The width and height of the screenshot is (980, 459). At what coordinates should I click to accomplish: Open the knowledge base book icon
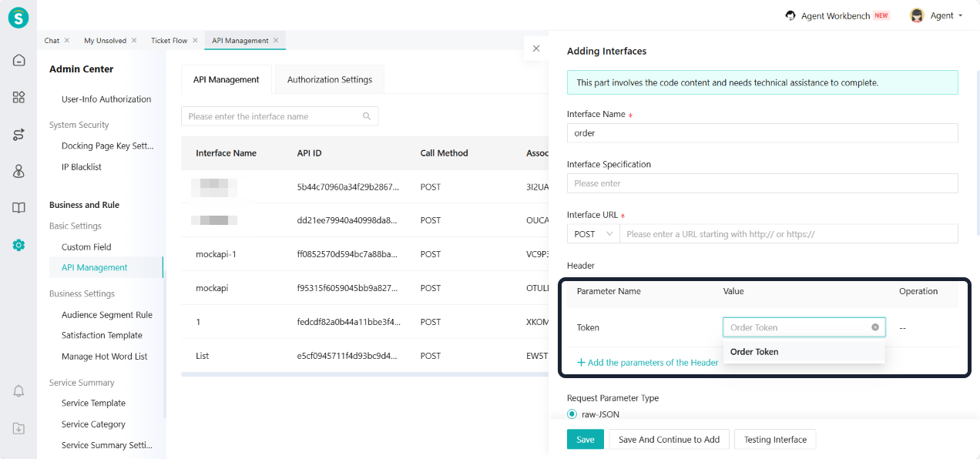[18, 208]
